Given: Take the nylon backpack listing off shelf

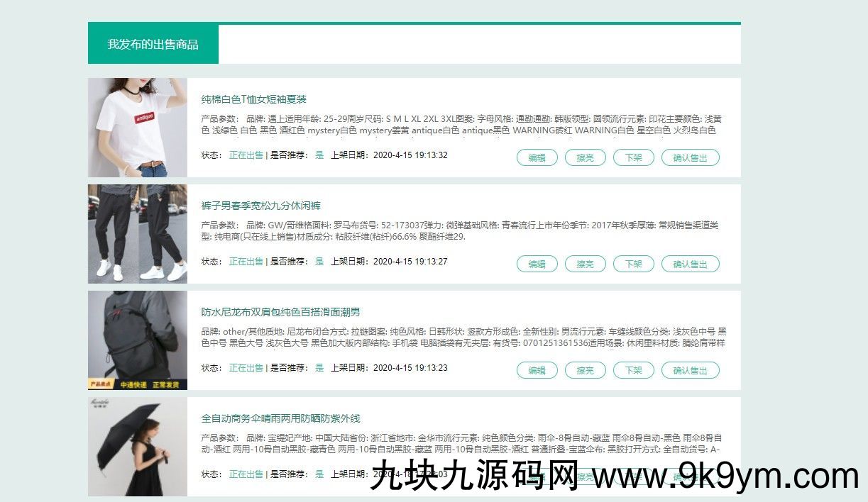Looking at the screenshot, I should pyautogui.click(x=633, y=370).
